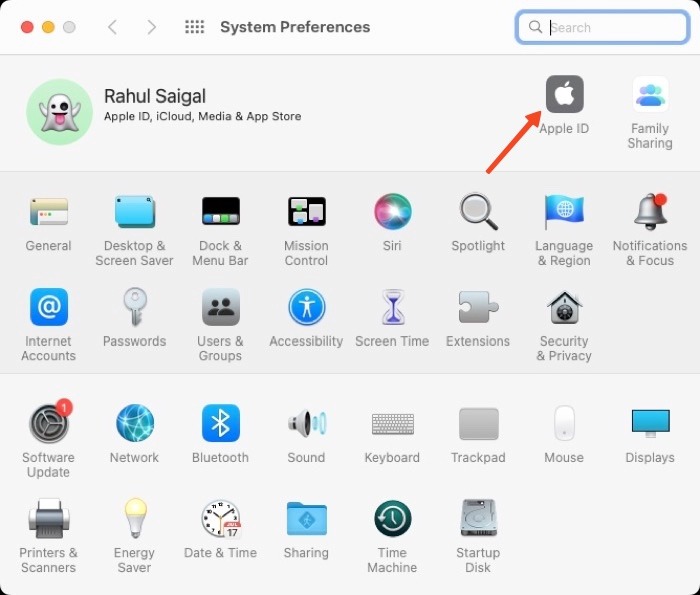Minimize the System Preferences window

pyautogui.click(x=48, y=27)
